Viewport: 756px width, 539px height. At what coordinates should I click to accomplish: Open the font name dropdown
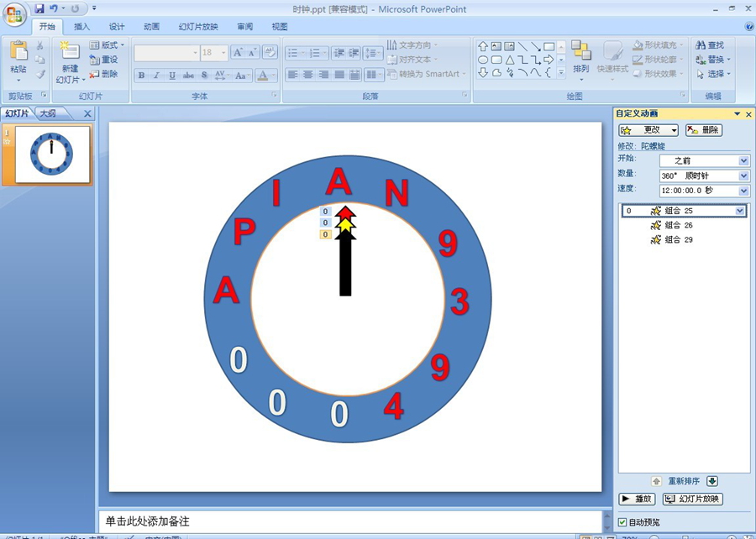tap(195, 53)
